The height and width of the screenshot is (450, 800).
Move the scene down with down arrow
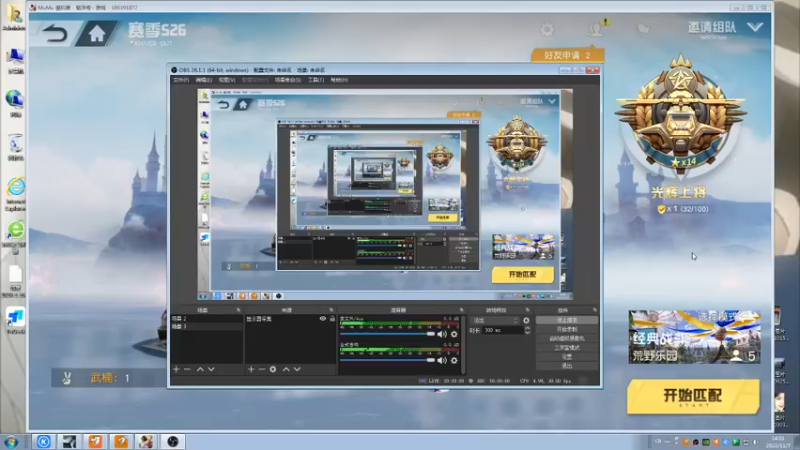point(211,369)
